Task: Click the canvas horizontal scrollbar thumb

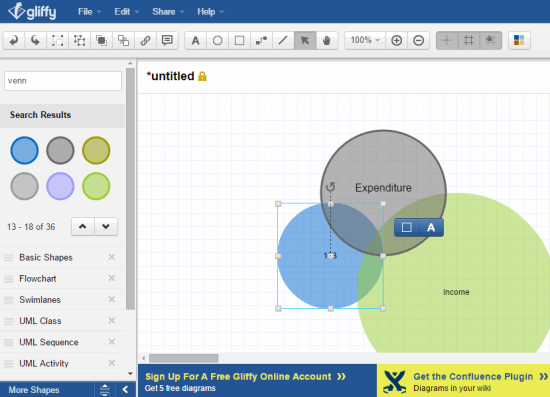Action: 183,358
